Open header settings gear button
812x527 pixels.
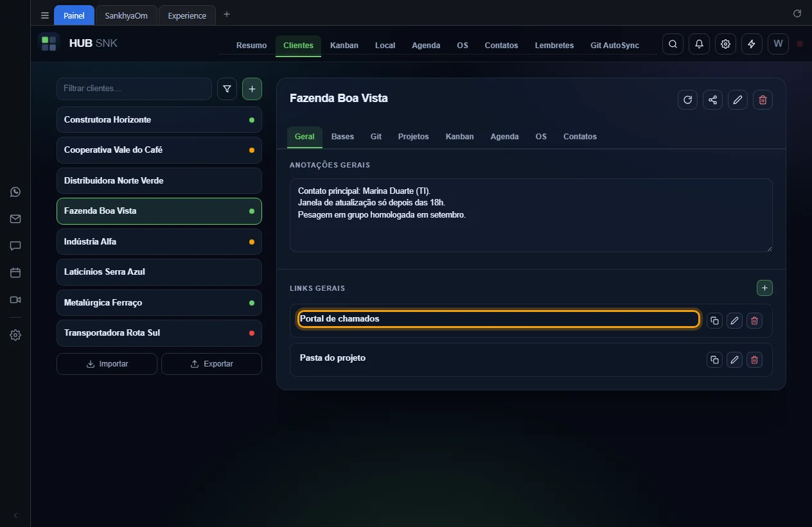tap(725, 44)
